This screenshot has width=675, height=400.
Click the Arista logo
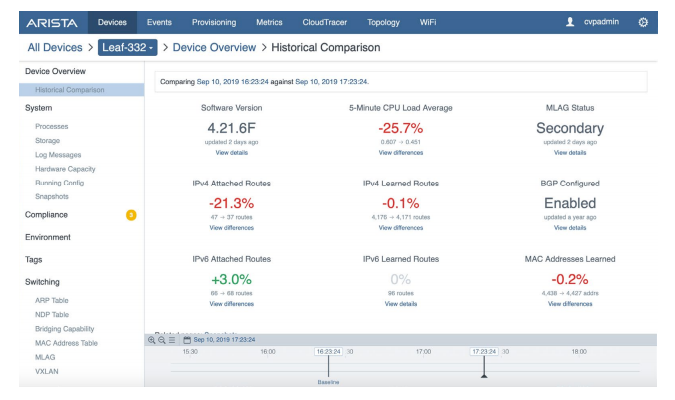[x=52, y=23]
